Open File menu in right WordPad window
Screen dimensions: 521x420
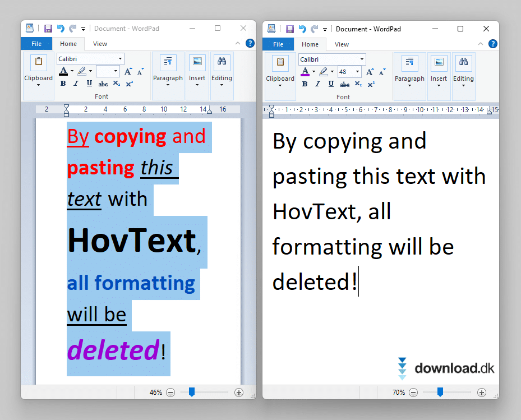[278, 44]
